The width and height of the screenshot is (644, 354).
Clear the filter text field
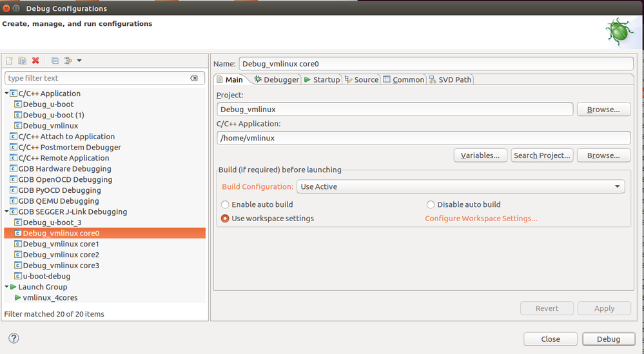(194, 78)
